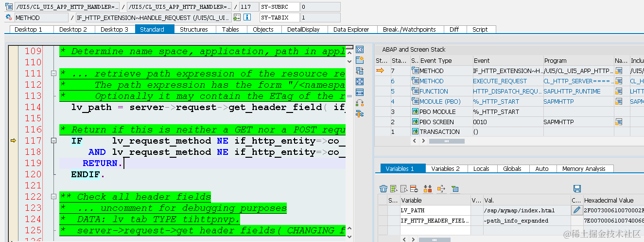Click the replace tool icon beside code editor

point(360,71)
